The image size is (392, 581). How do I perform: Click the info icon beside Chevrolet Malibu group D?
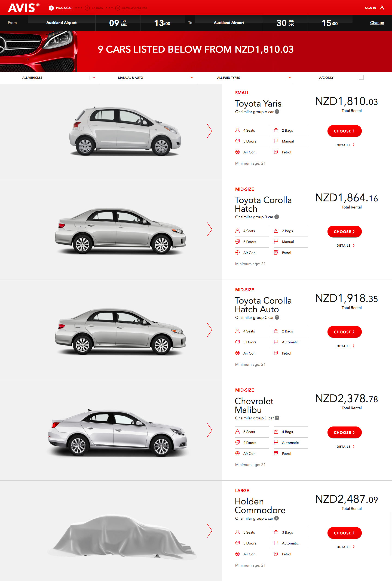[277, 418]
